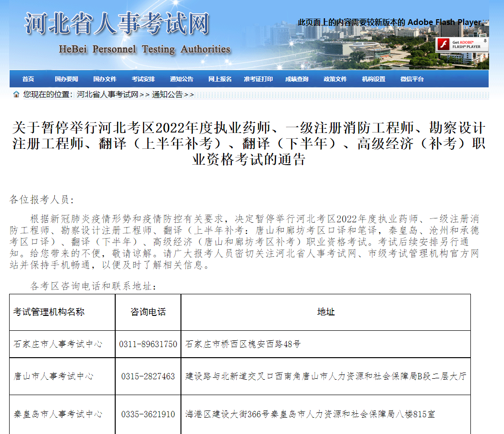This screenshot has height=434, width=504.
Task: Click the 网上报名 navigation item
Action: (220, 79)
